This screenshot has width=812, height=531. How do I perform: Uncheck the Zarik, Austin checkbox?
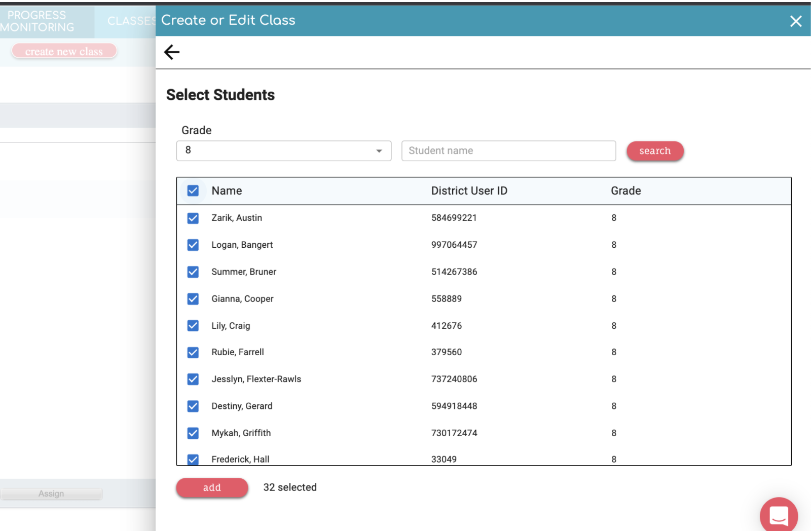pyautogui.click(x=193, y=218)
